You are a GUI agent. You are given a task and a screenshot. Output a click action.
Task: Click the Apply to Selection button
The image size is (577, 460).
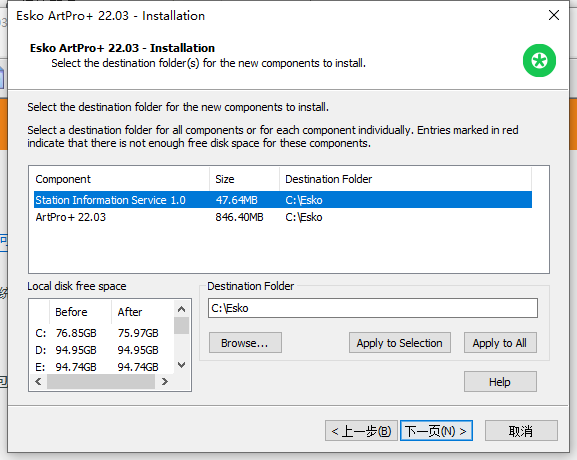(400, 343)
